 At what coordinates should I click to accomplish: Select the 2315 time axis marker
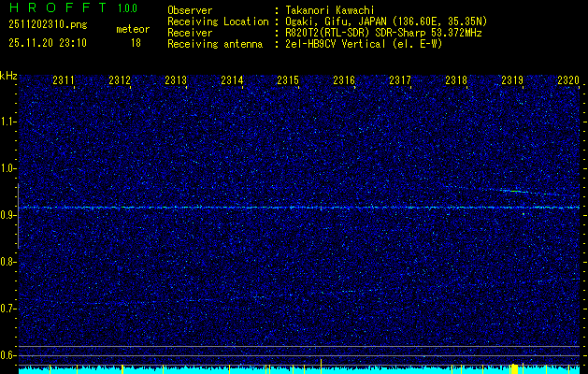point(288,81)
